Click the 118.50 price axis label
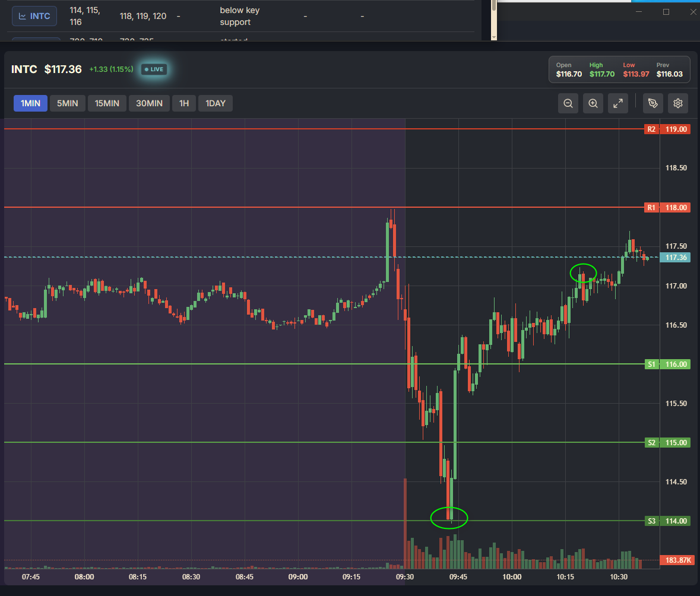The height and width of the screenshot is (596, 700). coord(676,168)
